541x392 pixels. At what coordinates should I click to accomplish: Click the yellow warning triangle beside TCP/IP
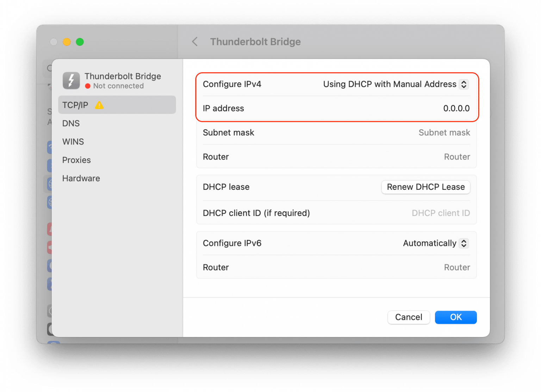pos(99,105)
